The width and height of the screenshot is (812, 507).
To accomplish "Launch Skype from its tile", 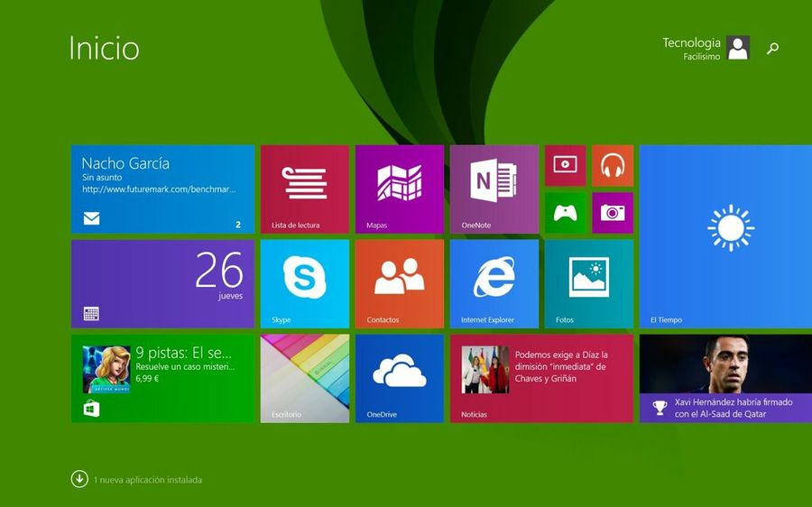I will (304, 283).
